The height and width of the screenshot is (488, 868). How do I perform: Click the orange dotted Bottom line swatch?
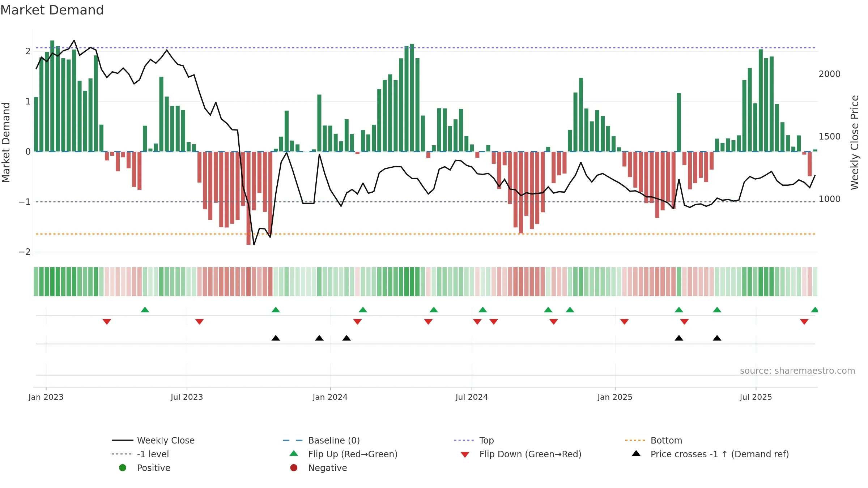tap(635, 440)
